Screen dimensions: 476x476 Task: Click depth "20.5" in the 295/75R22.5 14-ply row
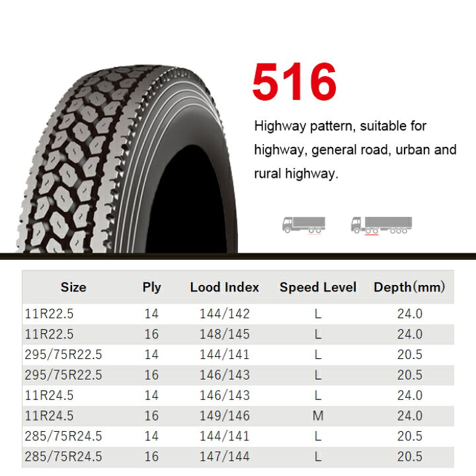pos(410,354)
